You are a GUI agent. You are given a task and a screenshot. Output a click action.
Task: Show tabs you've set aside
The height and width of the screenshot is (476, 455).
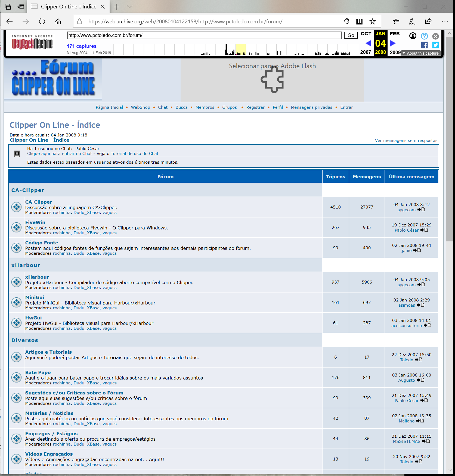tap(8, 7)
